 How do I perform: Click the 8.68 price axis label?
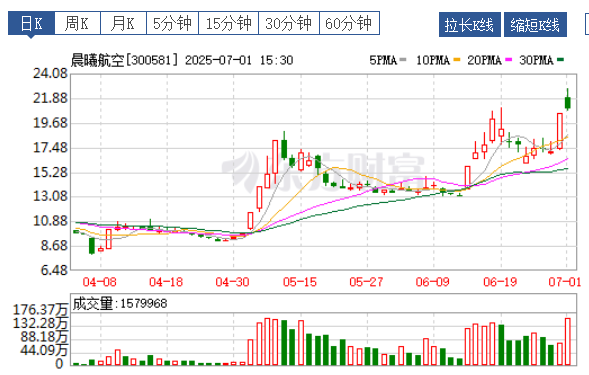point(54,246)
